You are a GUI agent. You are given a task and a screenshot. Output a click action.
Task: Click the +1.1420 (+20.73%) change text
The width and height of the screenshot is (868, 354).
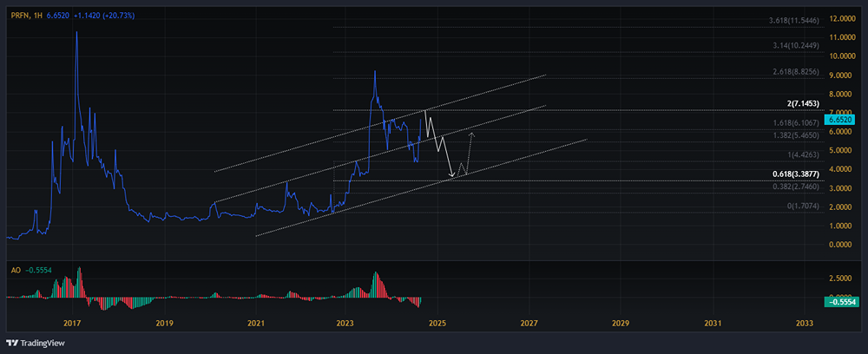pyautogui.click(x=104, y=16)
